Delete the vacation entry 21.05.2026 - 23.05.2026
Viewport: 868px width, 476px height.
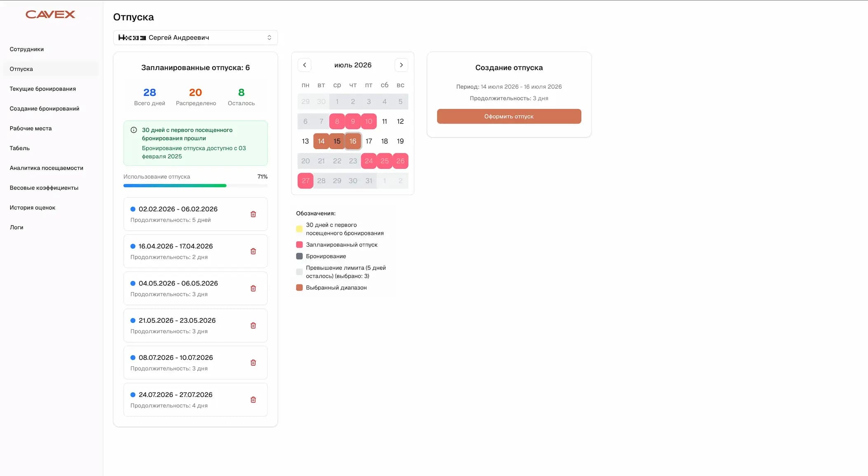(x=253, y=325)
